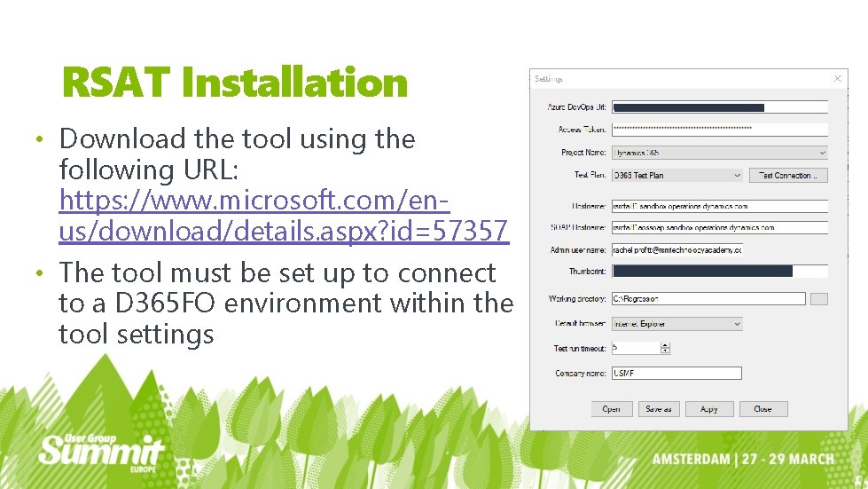Click the Close button at bottom
The width and height of the screenshot is (868, 489).
pos(762,409)
